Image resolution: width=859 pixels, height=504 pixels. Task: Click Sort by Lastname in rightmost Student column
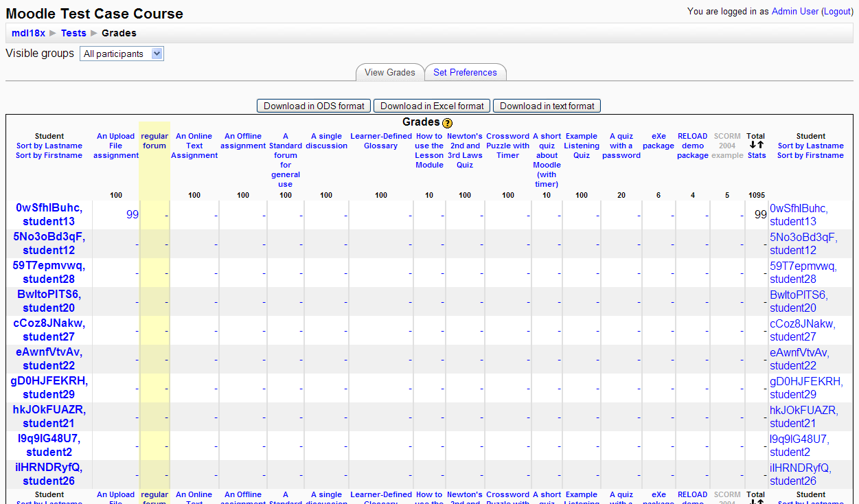(811, 146)
